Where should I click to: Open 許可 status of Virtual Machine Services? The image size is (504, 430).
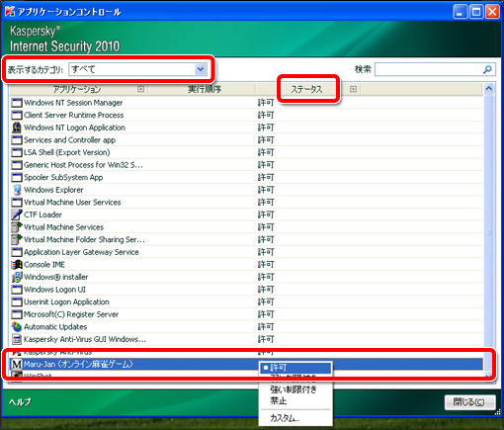266,227
